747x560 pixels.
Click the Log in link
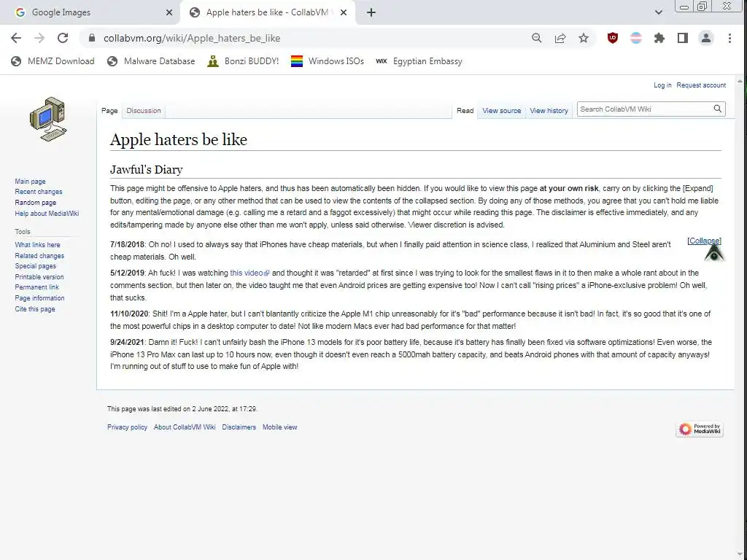(x=662, y=85)
